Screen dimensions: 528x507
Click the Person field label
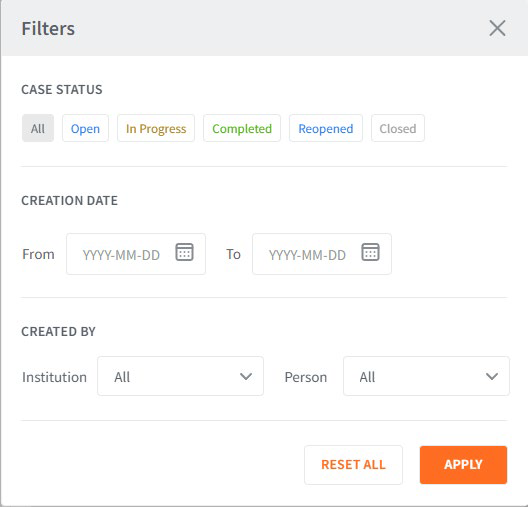[306, 377]
